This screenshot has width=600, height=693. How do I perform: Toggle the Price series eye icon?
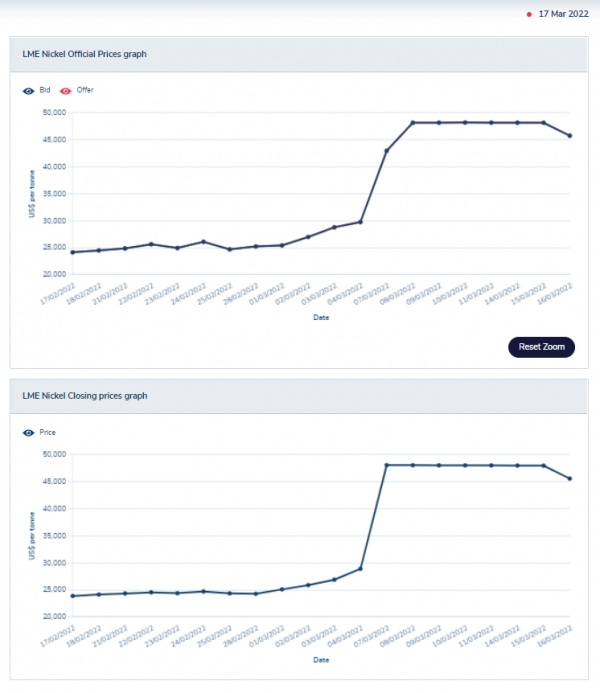(29, 432)
